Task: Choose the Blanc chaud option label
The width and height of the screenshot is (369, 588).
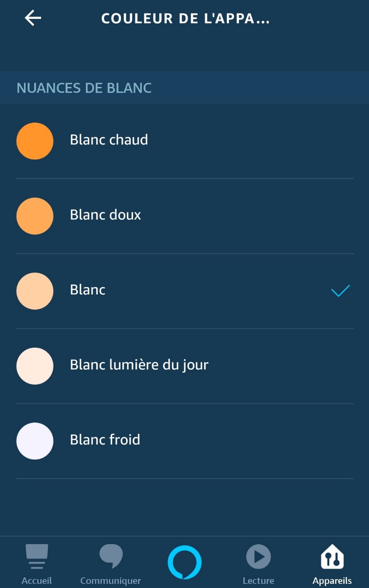Action: (109, 140)
